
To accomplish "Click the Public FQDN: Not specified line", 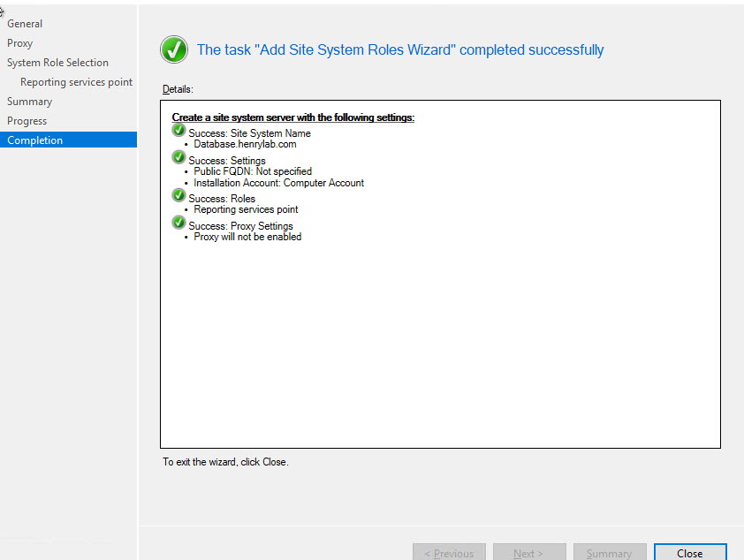I will [253, 171].
